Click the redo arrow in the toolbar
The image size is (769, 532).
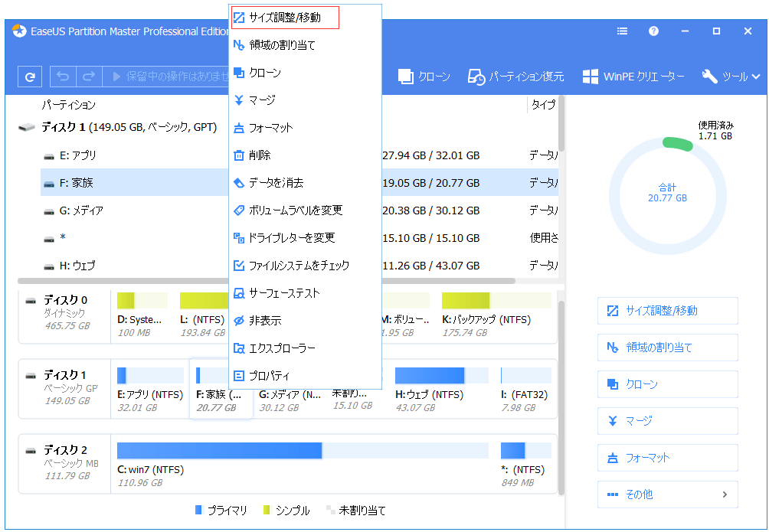tap(89, 77)
